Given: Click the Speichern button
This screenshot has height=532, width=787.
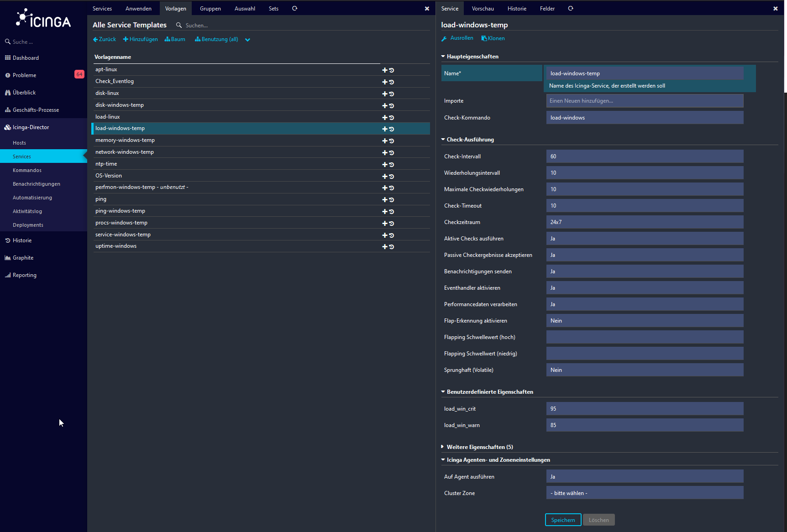Looking at the screenshot, I should point(563,520).
